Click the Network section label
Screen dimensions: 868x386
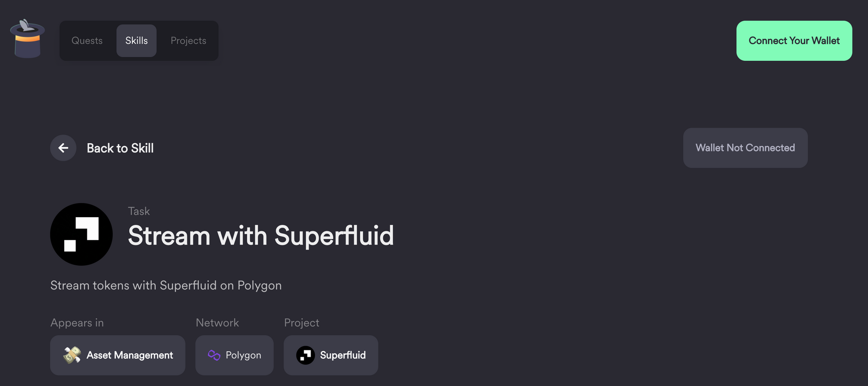(x=217, y=323)
